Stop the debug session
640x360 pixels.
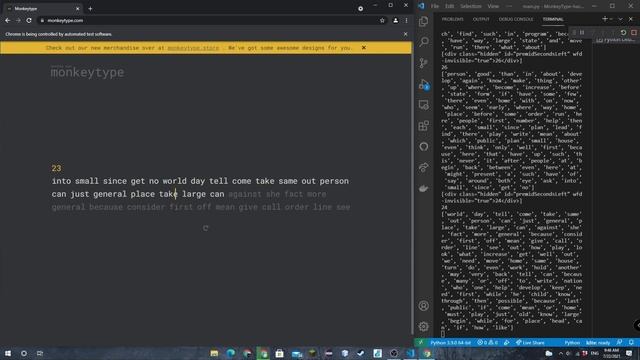click(x=633, y=32)
